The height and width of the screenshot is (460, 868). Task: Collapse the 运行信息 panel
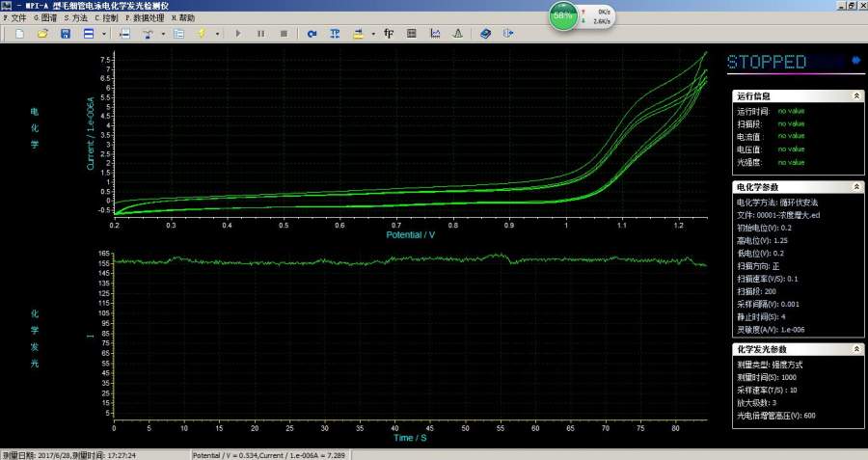(856, 96)
